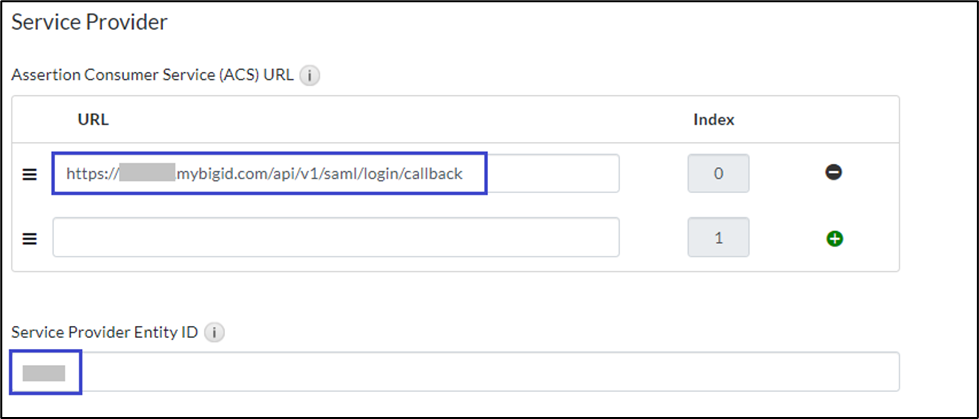Remove the index 0 URL row with the minus icon
This screenshot has height=419, width=979.
pos(833,173)
